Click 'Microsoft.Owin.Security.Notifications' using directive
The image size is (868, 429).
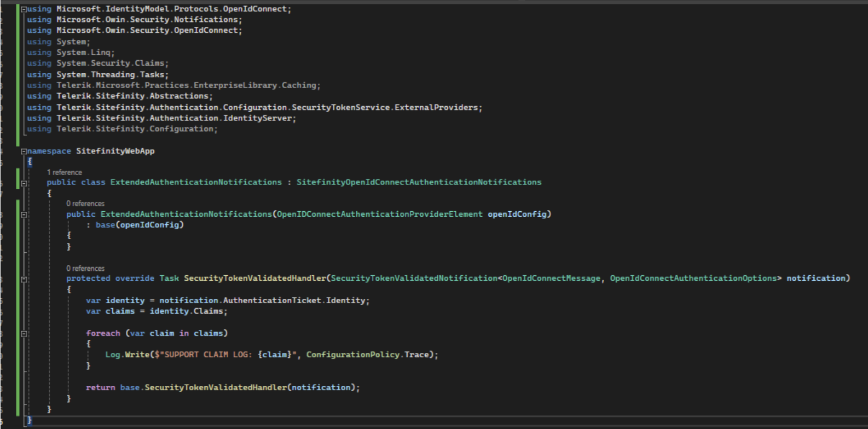tap(147, 20)
